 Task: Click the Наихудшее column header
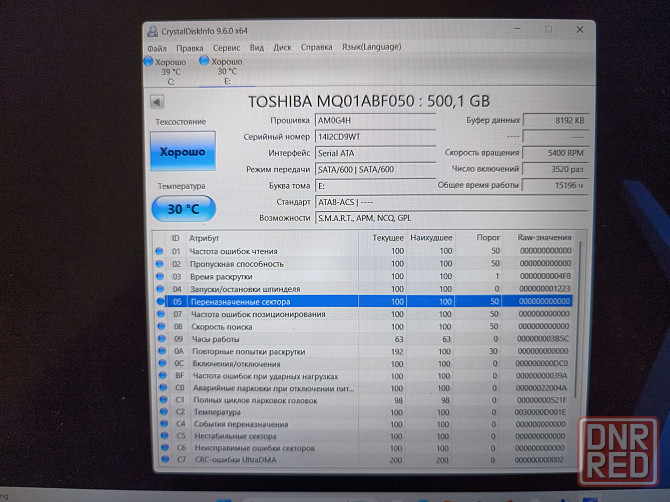pyautogui.click(x=430, y=238)
